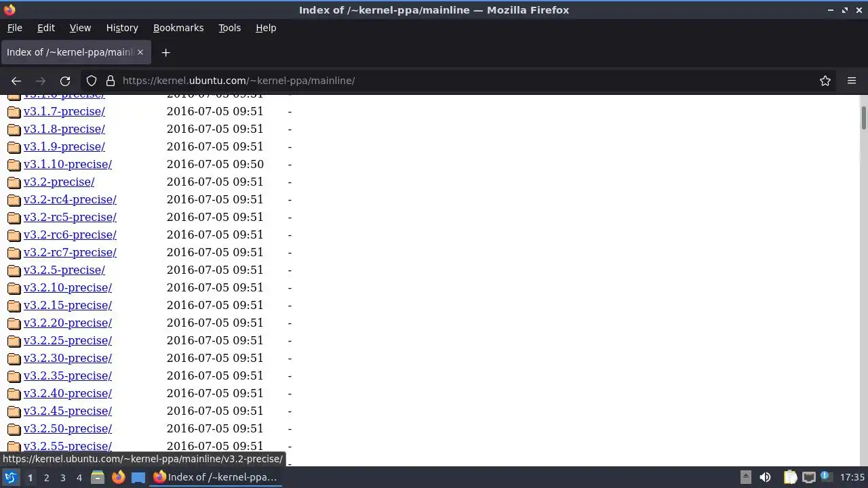Open the volume speaker tray icon
868x488 pixels.
click(765, 477)
